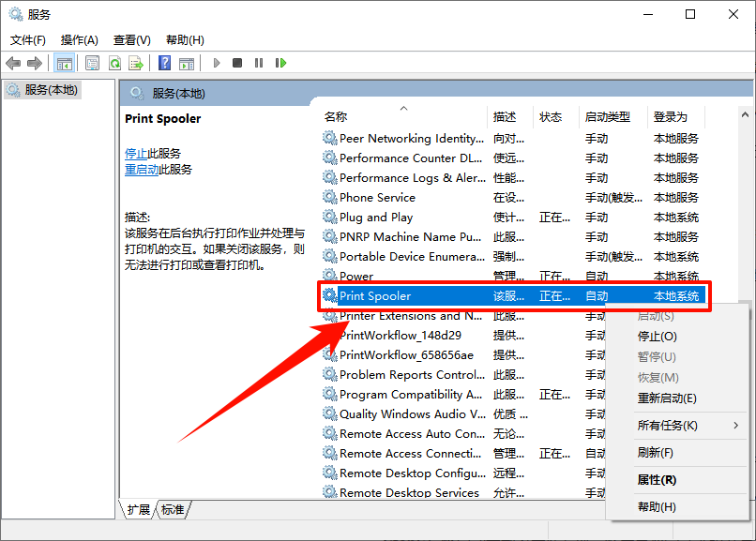Click the Properties toolbar icon
The height and width of the screenshot is (541, 756).
click(92, 63)
